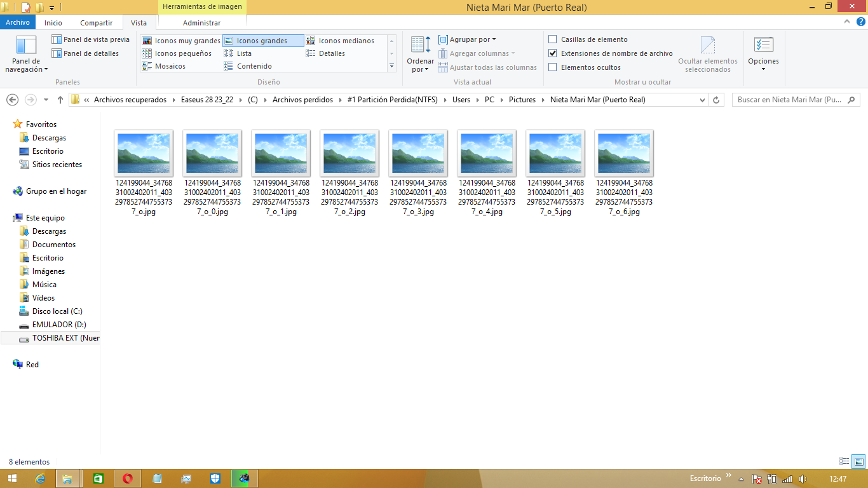
Task: Switch to large thumbnails view in the status bar
Action: pos(858,461)
